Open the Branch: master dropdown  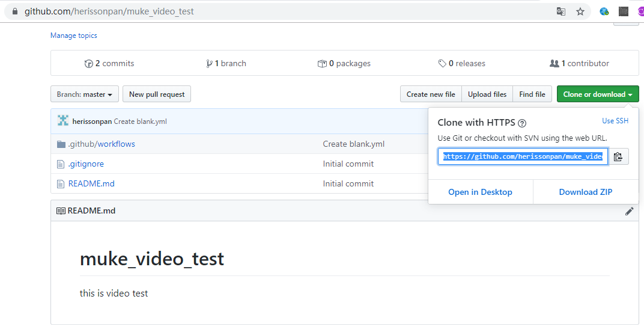85,94
